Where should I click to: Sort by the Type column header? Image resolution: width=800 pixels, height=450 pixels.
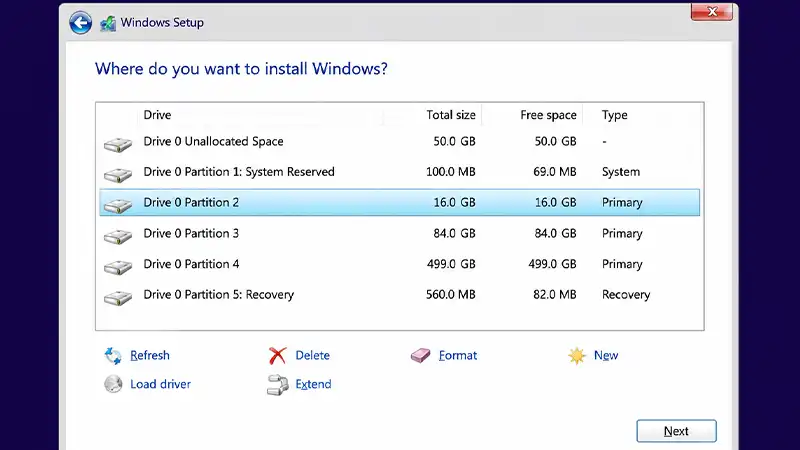tap(614, 115)
